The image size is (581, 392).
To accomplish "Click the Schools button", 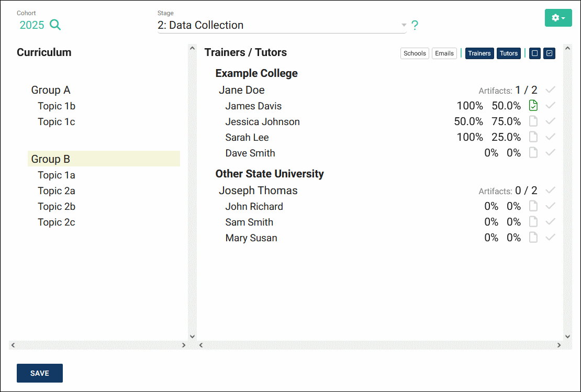I will coord(415,53).
